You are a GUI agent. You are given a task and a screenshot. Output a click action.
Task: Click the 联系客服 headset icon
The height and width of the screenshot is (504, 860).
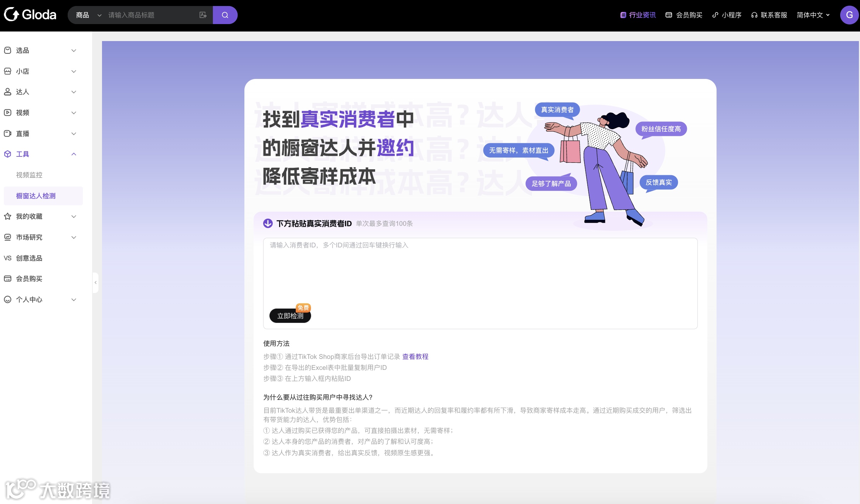754,15
